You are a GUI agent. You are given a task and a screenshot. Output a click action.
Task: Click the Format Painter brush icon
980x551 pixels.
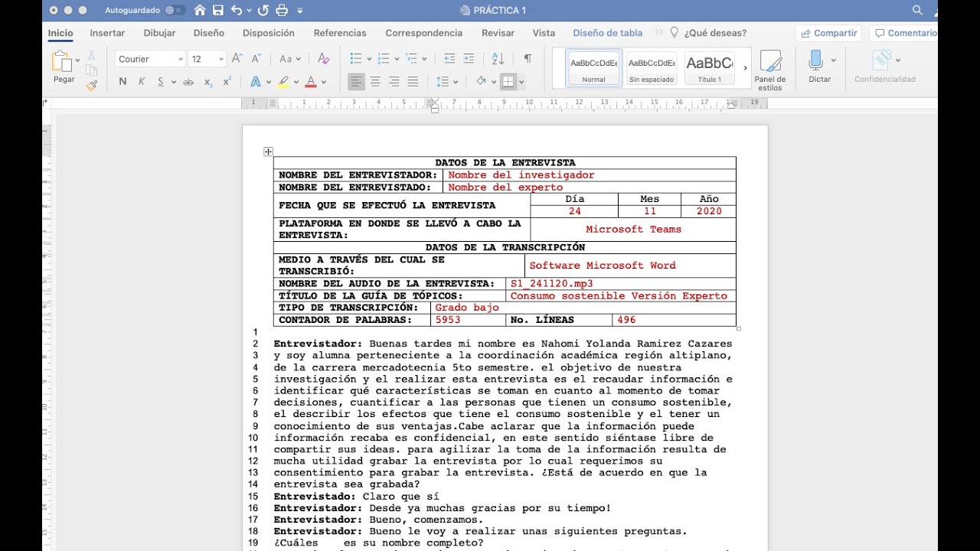[x=91, y=85]
